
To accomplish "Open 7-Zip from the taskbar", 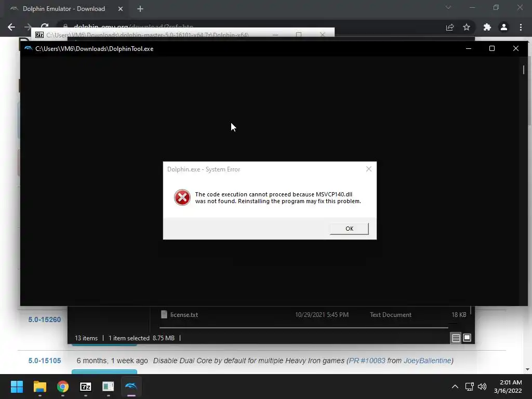I will click(x=86, y=387).
